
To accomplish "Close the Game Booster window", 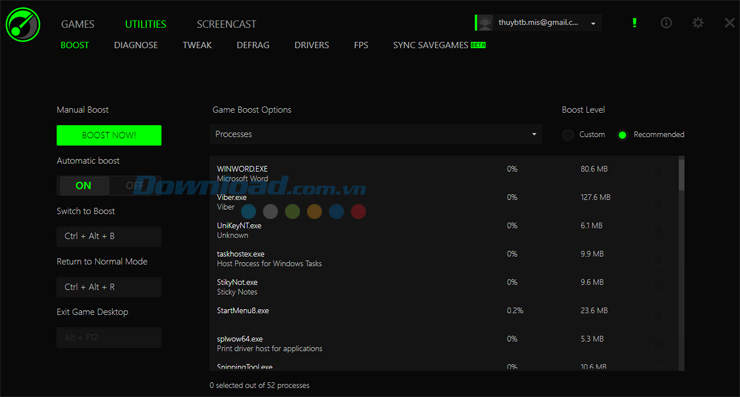I will (x=729, y=23).
